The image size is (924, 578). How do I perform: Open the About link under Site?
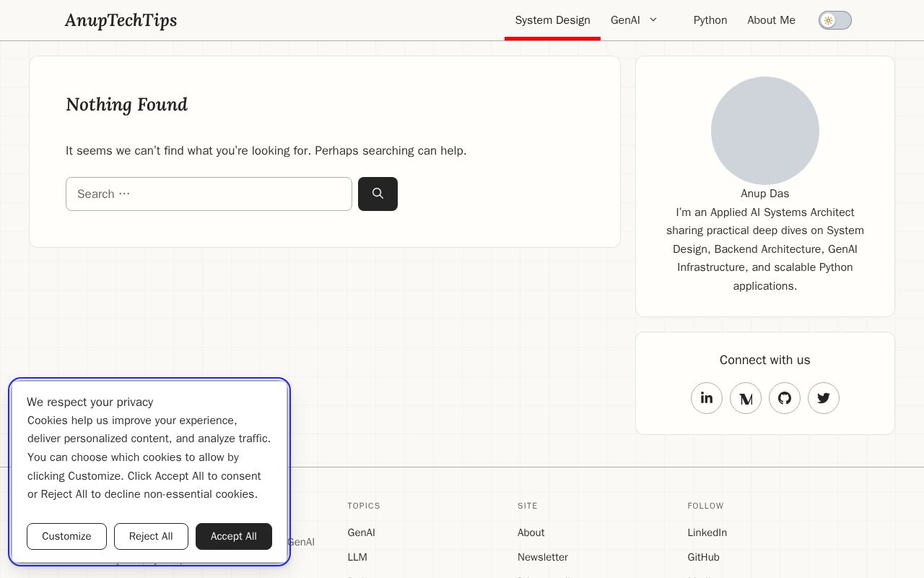click(x=531, y=532)
